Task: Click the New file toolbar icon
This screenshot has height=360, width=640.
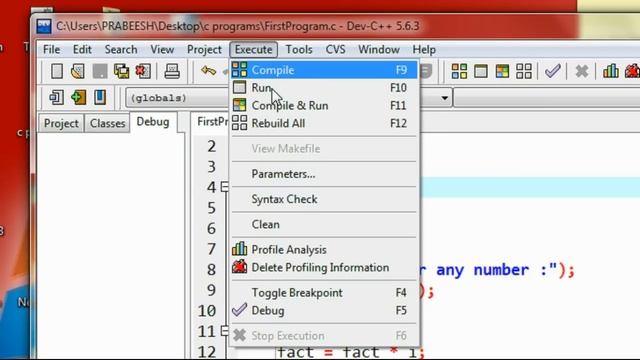Action: click(57, 71)
